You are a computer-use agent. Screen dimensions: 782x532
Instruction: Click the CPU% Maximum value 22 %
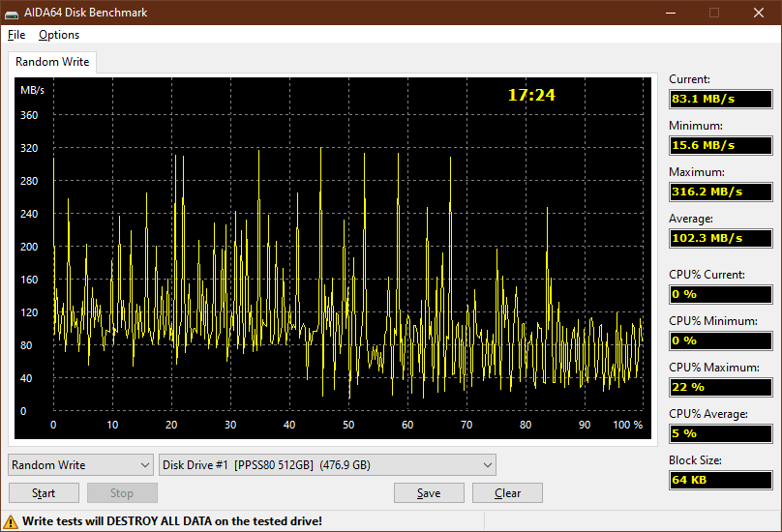721,388
